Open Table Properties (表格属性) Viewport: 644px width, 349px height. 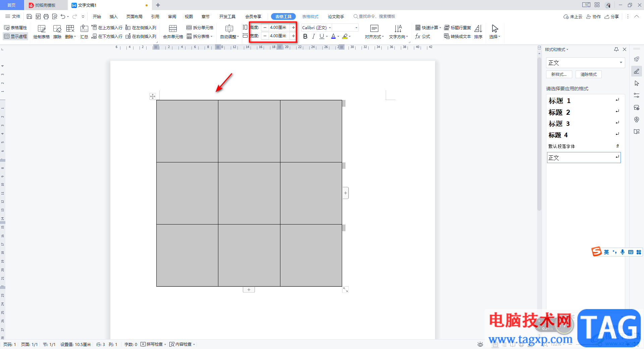click(x=15, y=28)
